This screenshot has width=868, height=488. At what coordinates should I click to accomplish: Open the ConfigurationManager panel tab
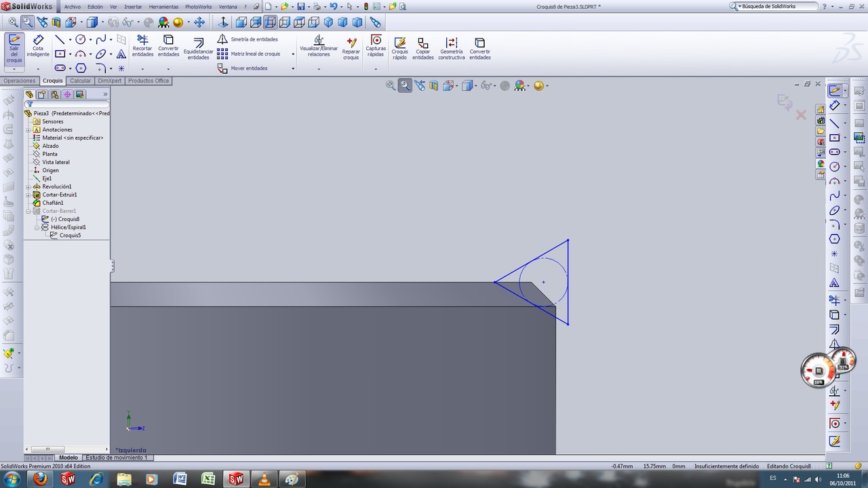click(x=54, y=94)
